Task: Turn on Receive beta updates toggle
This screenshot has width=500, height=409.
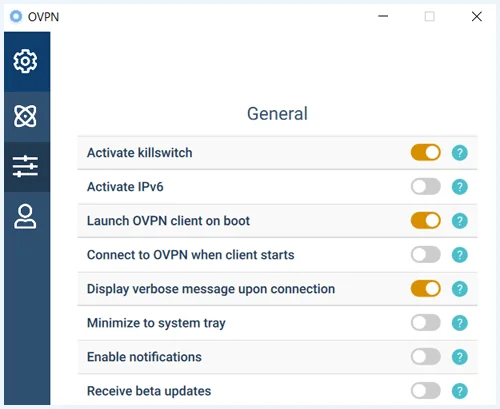Action: (426, 391)
